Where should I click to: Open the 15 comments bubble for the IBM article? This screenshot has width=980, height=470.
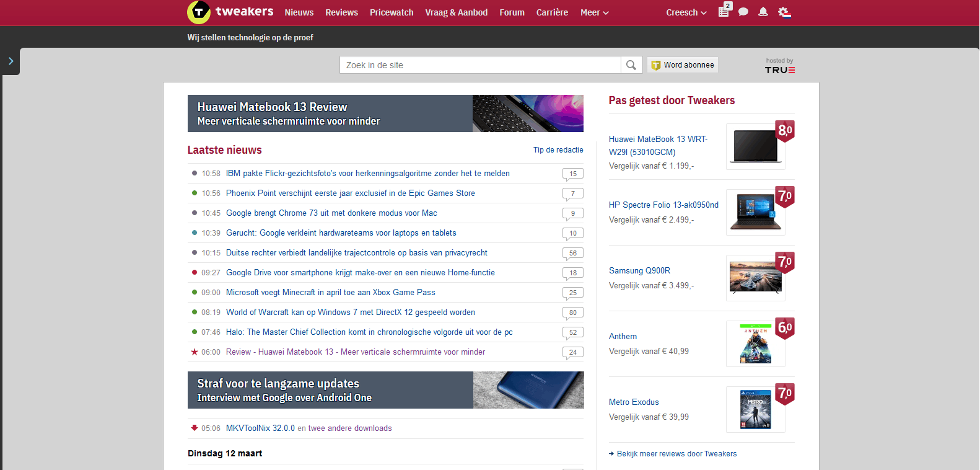(x=573, y=174)
